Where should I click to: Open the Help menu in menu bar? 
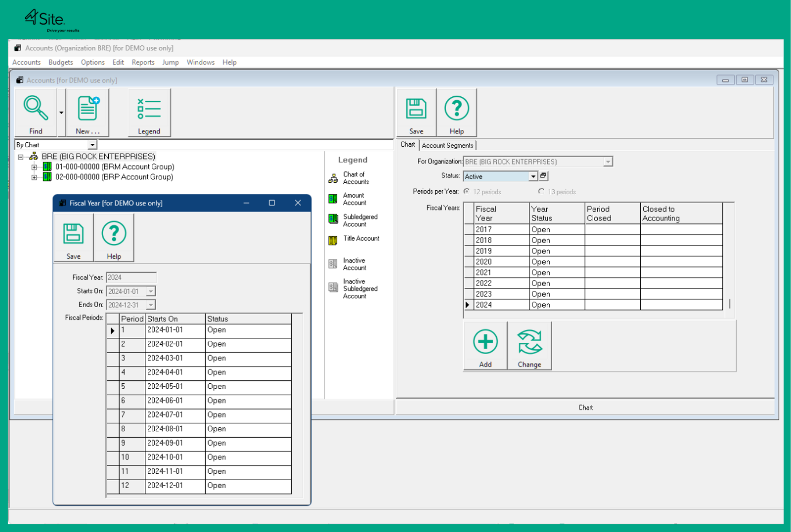pyautogui.click(x=229, y=62)
